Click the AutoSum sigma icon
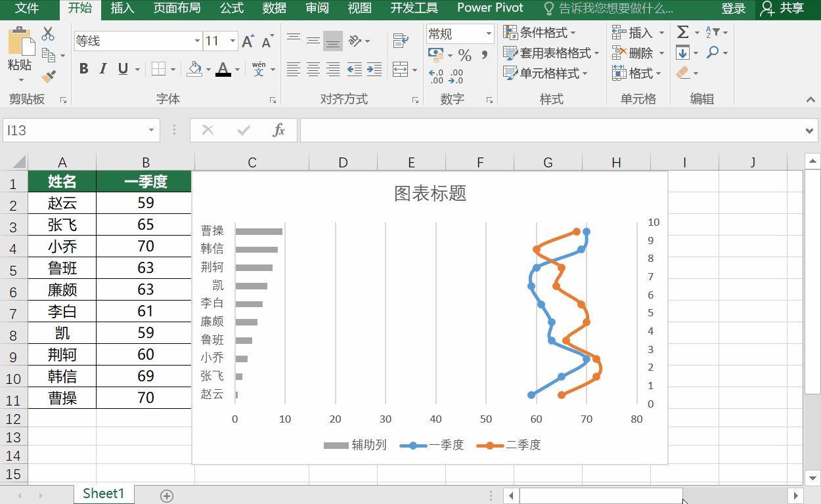The height and width of the screenshot is (504, 821). [683, 32]
